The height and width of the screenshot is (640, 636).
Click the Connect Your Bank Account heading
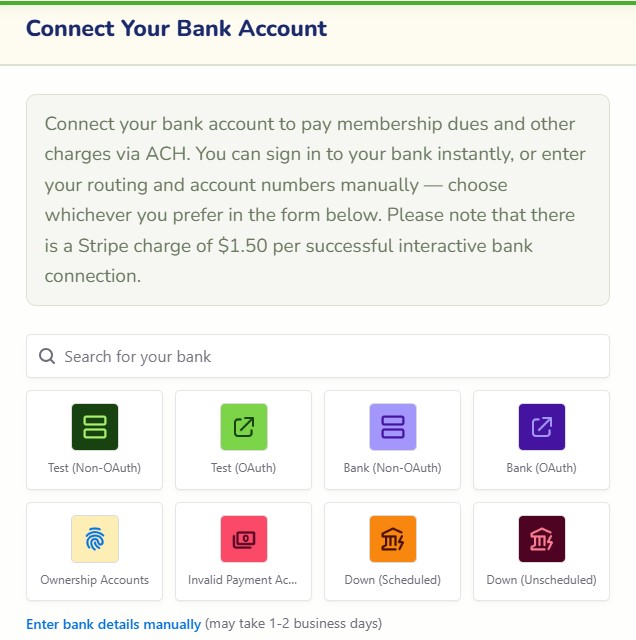[x=176, y=29]
